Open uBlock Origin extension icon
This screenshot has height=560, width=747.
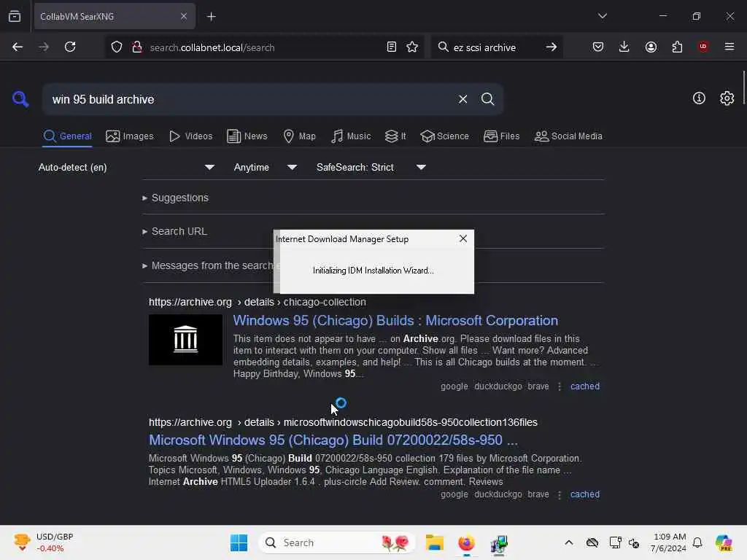pyautogui.click(x=703, y=47)
